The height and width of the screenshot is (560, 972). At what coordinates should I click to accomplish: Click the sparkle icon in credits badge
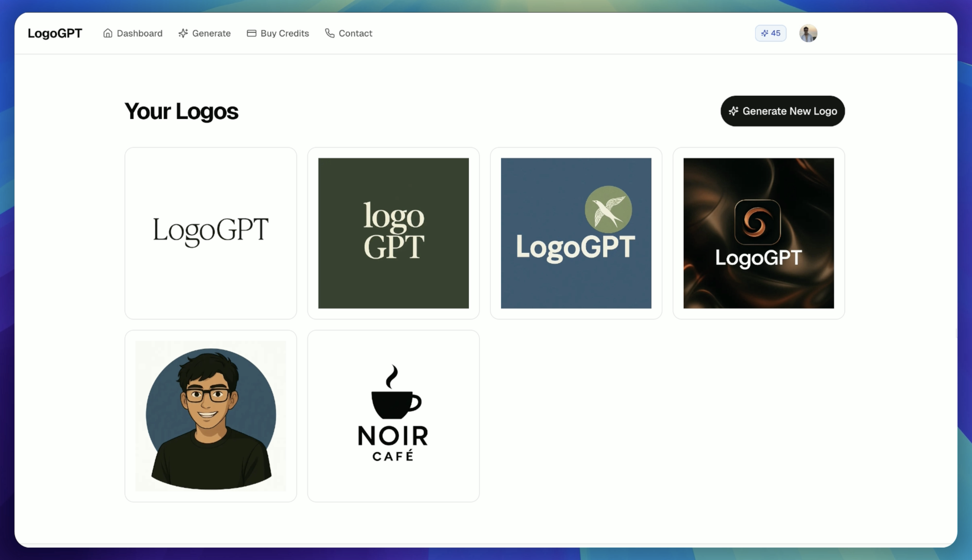point(765,33)
